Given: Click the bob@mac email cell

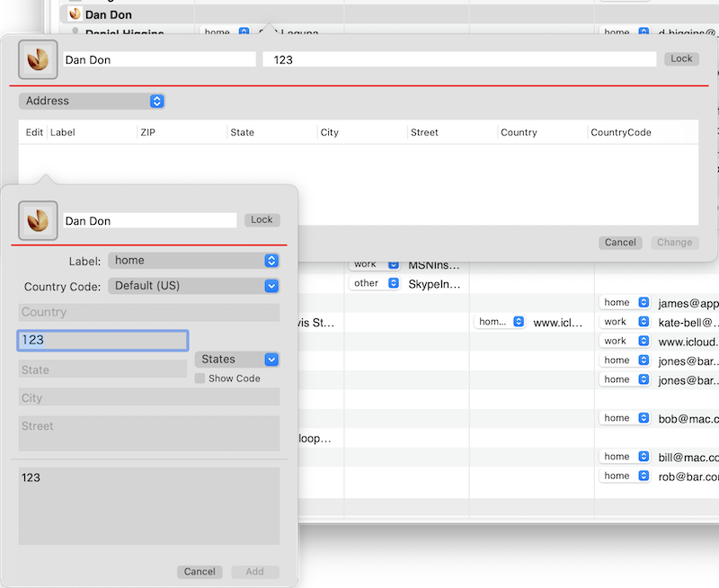Looking at the screenshot, I should point(688,419).
